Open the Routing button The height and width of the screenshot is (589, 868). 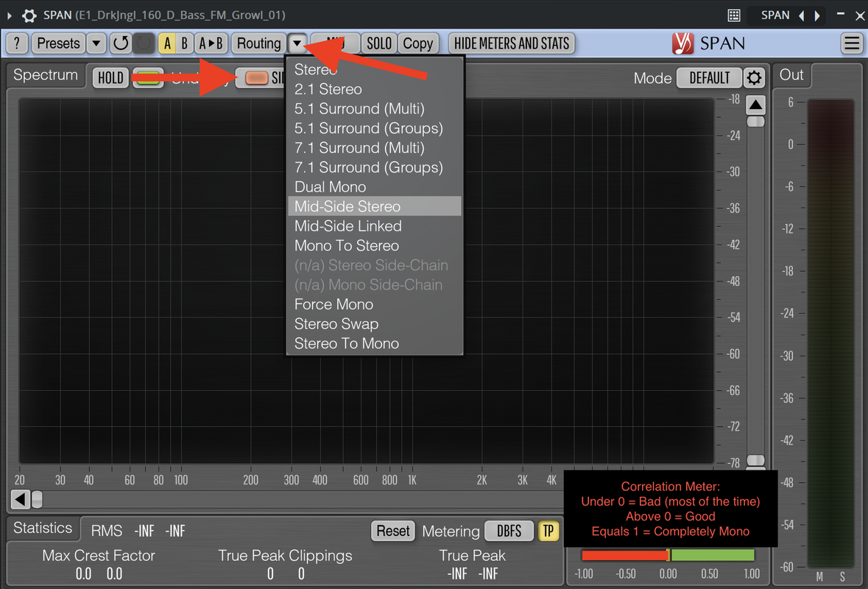point(258,43)
